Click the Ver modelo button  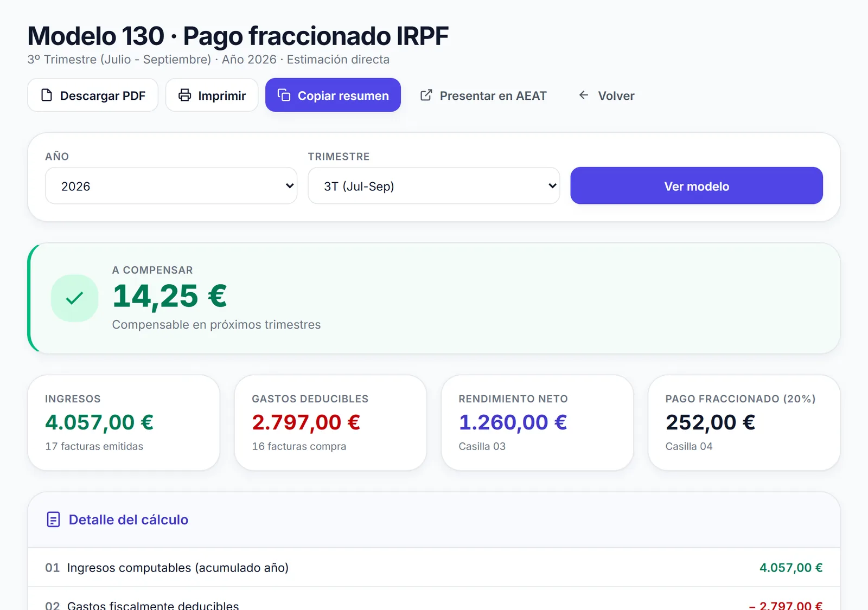[697, 186]
